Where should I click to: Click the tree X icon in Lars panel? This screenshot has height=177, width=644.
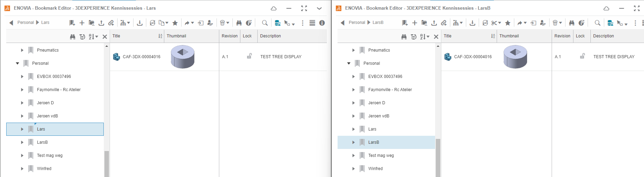[x=105, y=36]
